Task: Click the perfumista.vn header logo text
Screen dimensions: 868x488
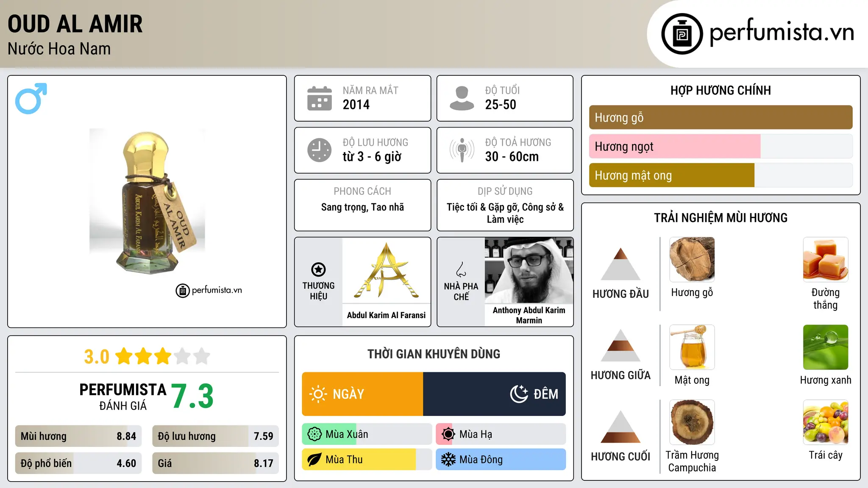Action: [782, 33]
